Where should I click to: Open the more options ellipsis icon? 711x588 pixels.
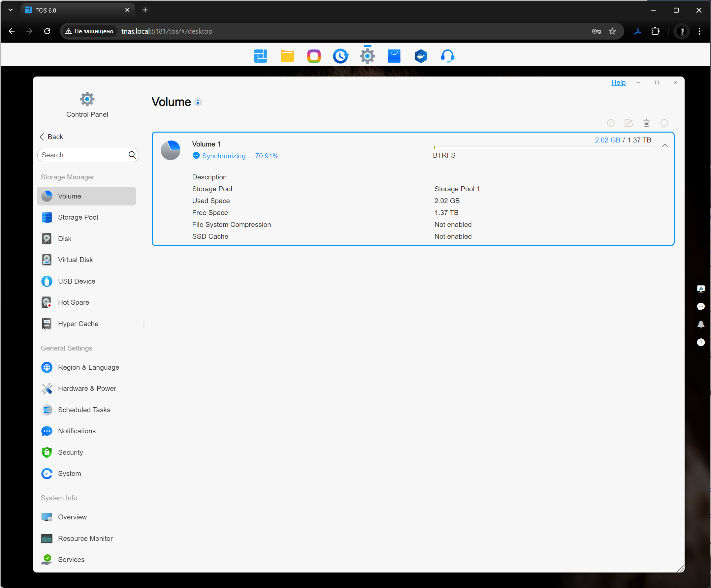click(664, 123)
